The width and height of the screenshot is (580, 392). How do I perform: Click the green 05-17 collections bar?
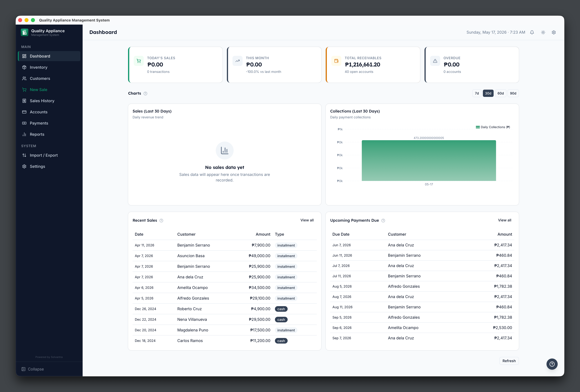click(x=429, y=161)
